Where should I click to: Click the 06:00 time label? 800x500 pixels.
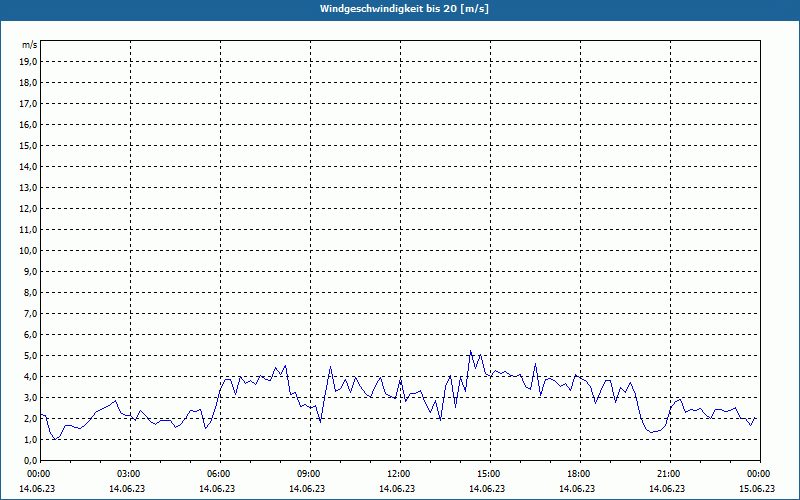pyautogui.click(x=220, y=474)
